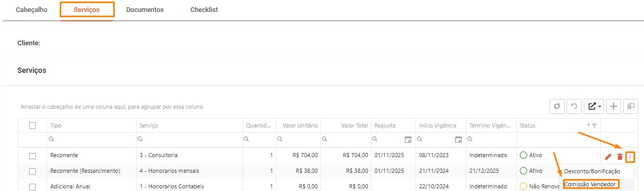The image size is (644, 191).
Task: Check the Recorrente Consultoria row checkbox
Action: point(32,156)
